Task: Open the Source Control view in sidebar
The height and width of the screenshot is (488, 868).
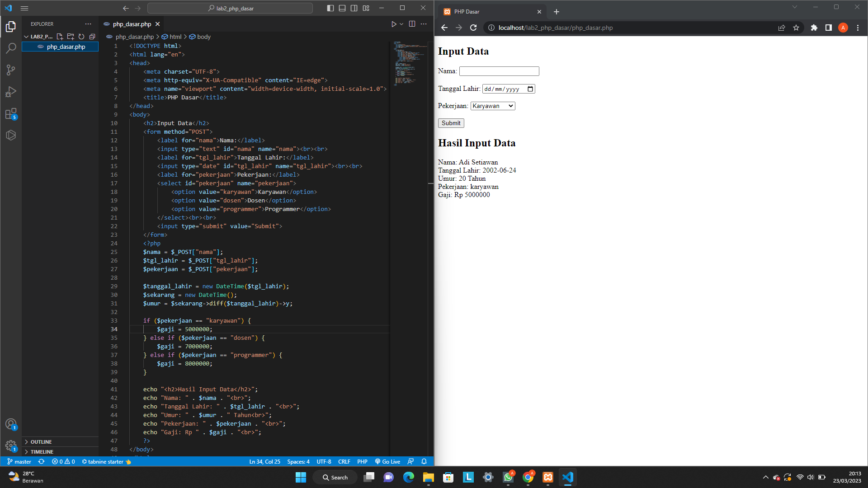Action: [11, 70]
